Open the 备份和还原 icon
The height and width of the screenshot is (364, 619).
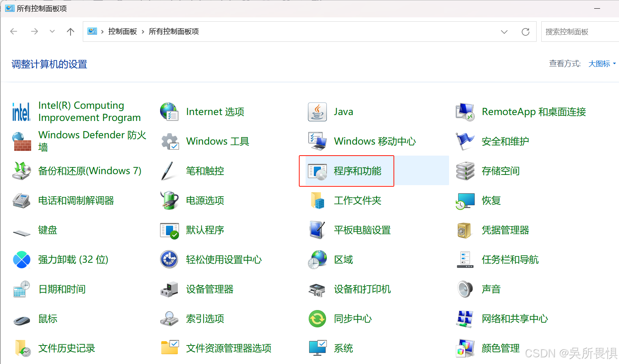click(21, 171)
